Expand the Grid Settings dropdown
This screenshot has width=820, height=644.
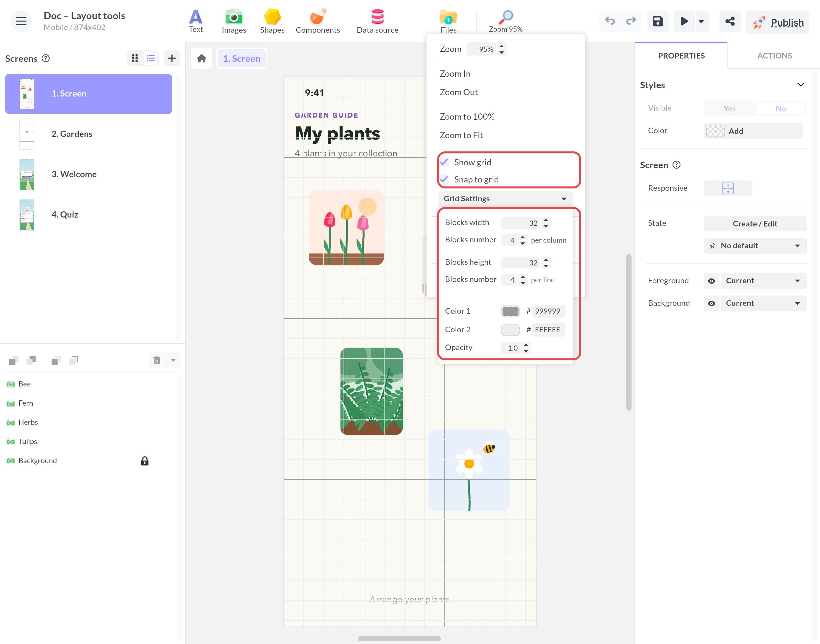(506, 199)
